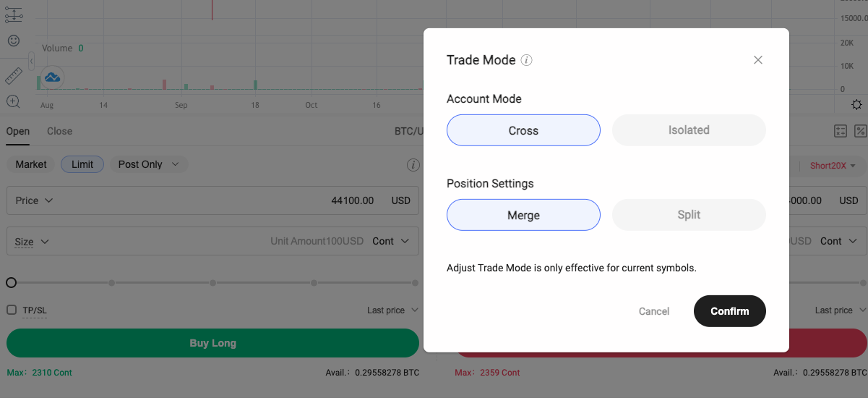Select the Market order type
This screenshot has height=398, width=868.
(x=31, y=164)
